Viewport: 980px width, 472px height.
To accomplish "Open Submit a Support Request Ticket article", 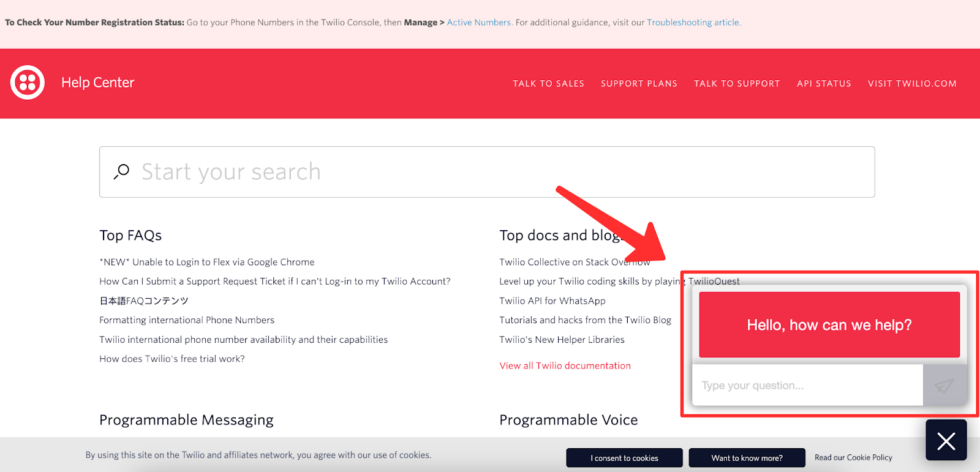I will tap(275, 282).
